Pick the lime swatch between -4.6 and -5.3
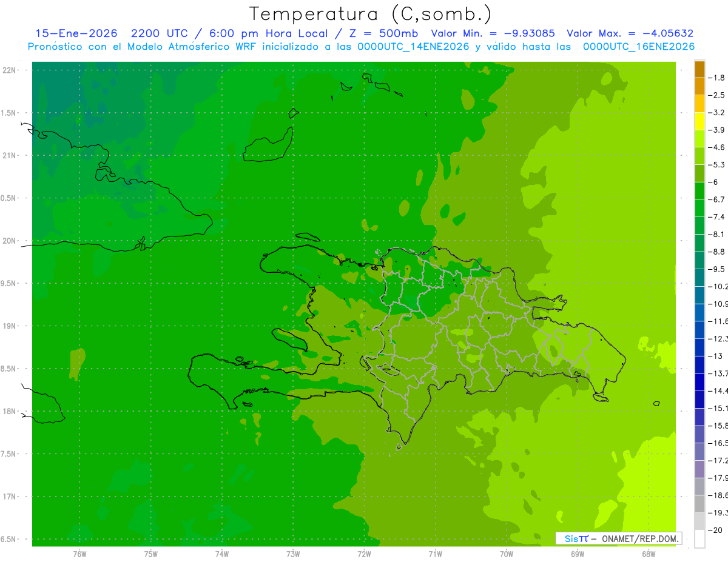Screen dimensions: 728x562 (699, 156)
